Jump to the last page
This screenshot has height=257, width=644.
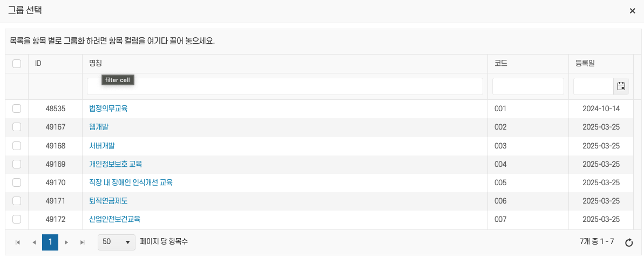pos(83,242)
